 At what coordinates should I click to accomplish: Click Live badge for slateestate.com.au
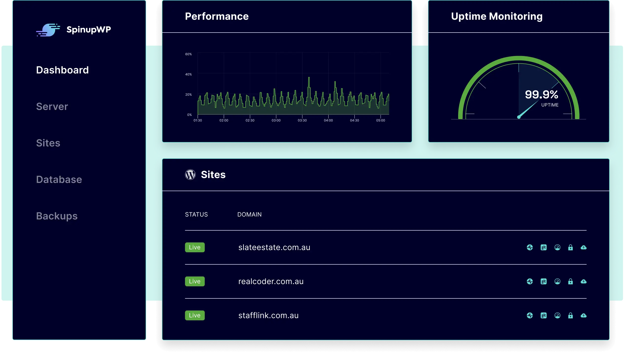pyautogui.click(x=195, y=247)
